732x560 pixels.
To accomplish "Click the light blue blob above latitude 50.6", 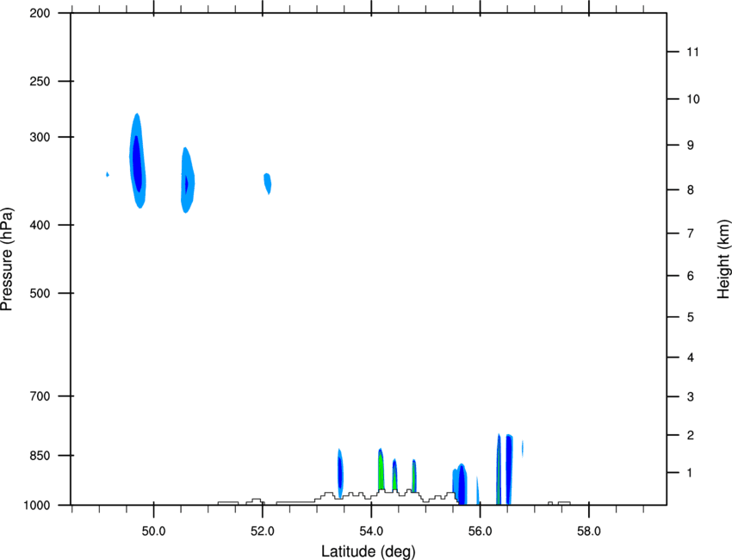I will (187, 180).
